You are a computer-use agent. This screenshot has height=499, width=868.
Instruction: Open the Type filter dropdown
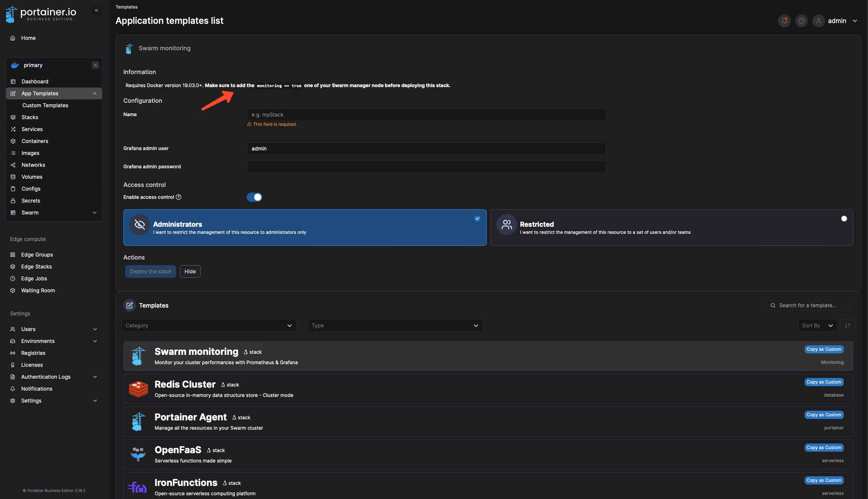(x=395, y=325)
